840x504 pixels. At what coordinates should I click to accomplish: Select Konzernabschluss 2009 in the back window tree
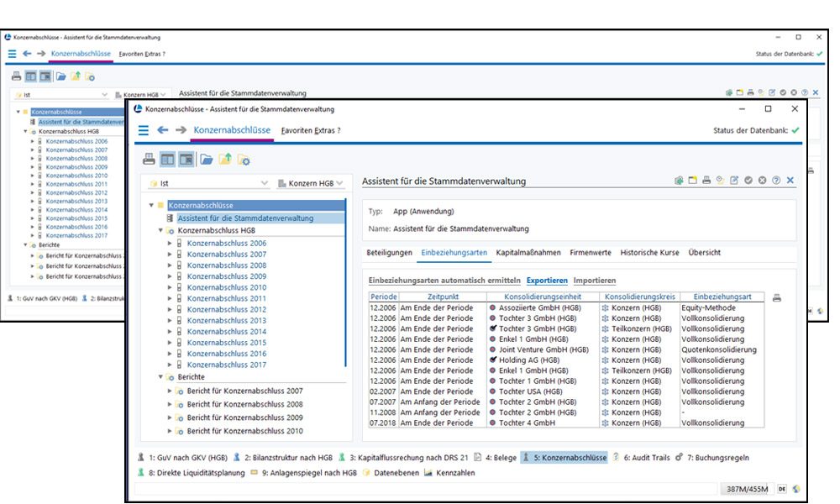76,167
